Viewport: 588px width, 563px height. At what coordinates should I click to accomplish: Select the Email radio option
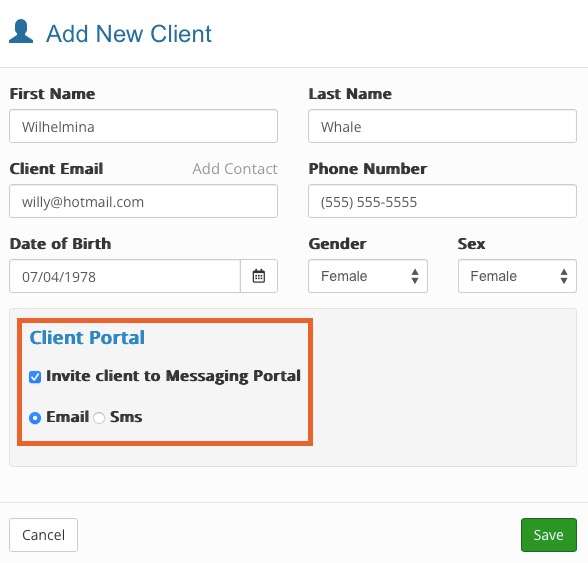tap(35, 417)
